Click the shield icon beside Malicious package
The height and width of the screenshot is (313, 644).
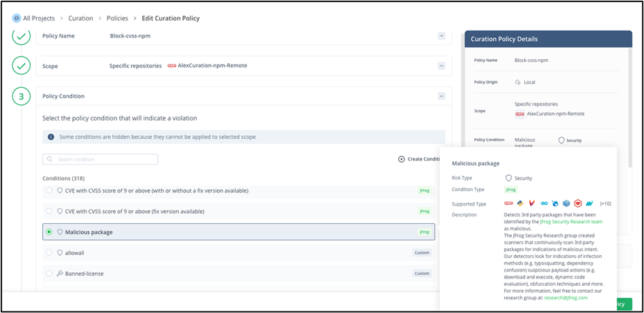(59, 232)
